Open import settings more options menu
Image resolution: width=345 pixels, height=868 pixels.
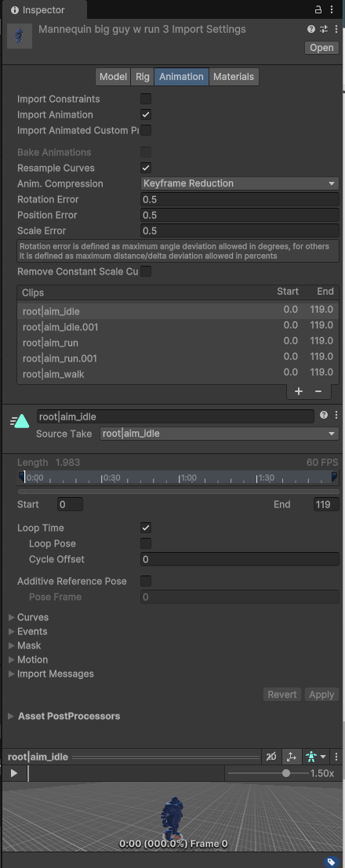(x=336, y=29)
